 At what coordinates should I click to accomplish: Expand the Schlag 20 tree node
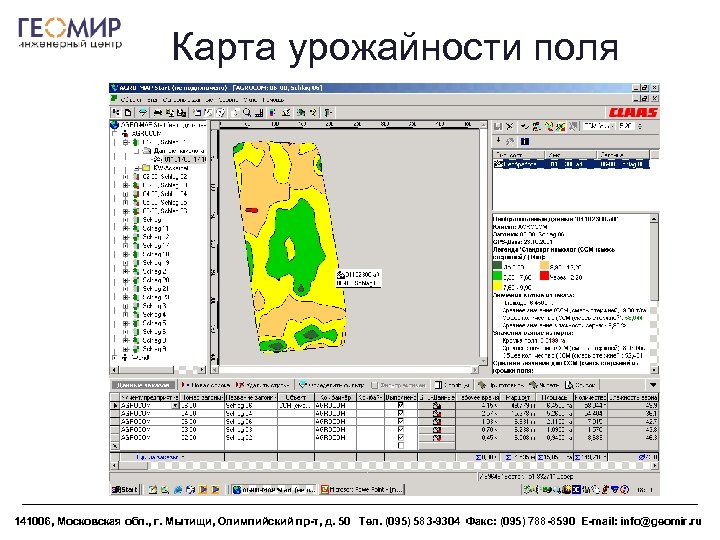point(125,280)
